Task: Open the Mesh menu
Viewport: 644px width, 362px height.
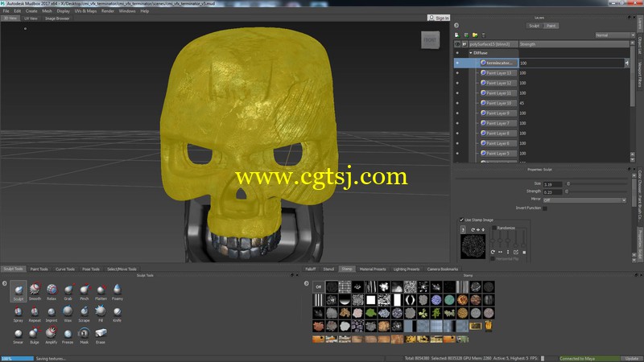Action: coord(47,11)
